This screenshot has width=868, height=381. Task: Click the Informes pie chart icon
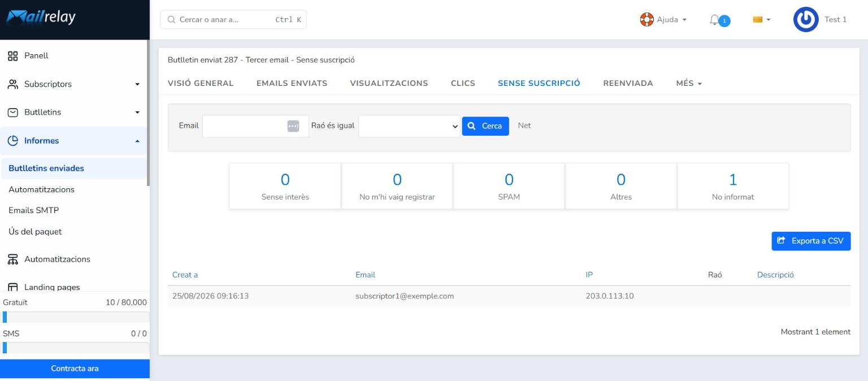click(12, 141)
